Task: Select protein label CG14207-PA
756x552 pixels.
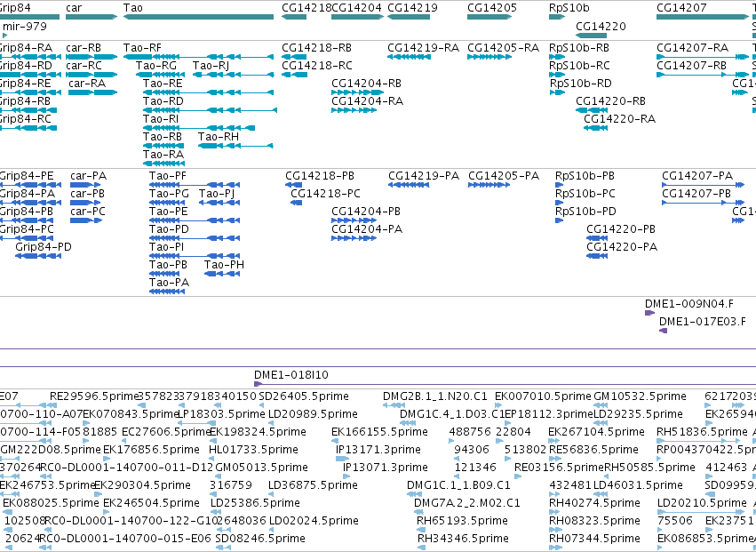Action: (697, 176)
